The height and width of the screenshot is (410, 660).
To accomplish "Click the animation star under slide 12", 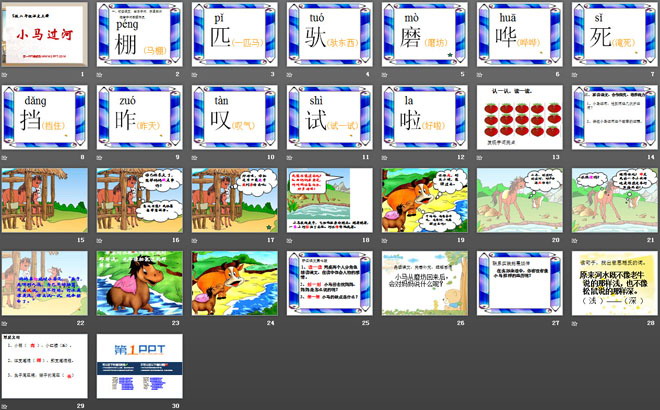I will (384, 157).
